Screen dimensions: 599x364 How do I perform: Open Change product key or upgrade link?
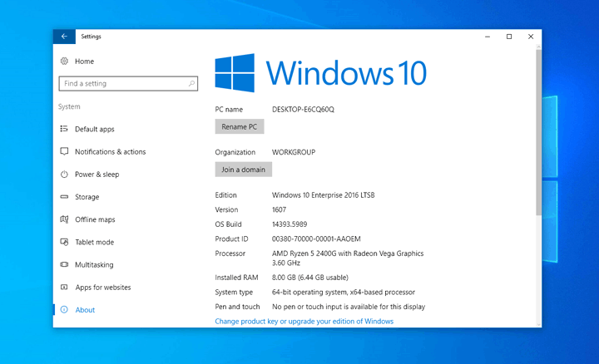tap(304, 322)
